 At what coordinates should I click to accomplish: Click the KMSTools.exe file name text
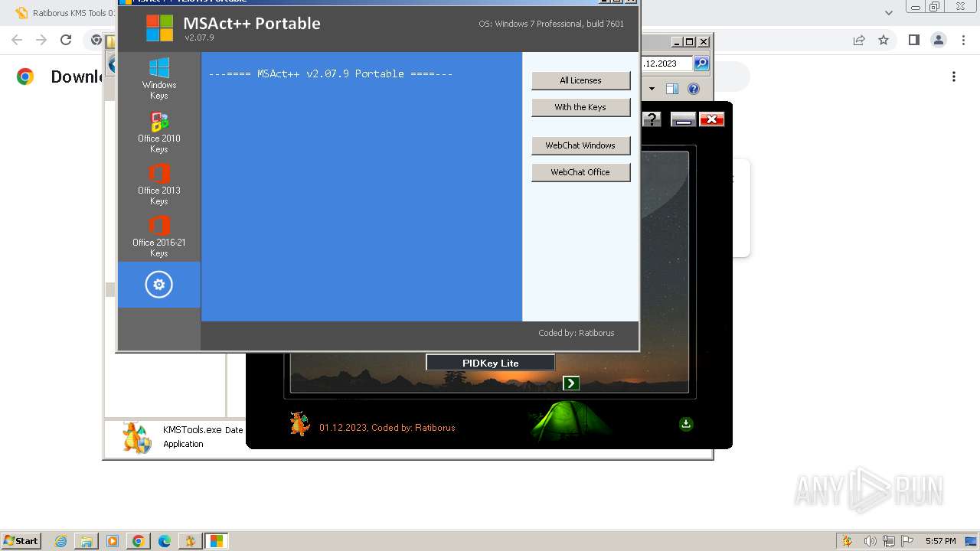pyautogui.click(x=192, y=430)
